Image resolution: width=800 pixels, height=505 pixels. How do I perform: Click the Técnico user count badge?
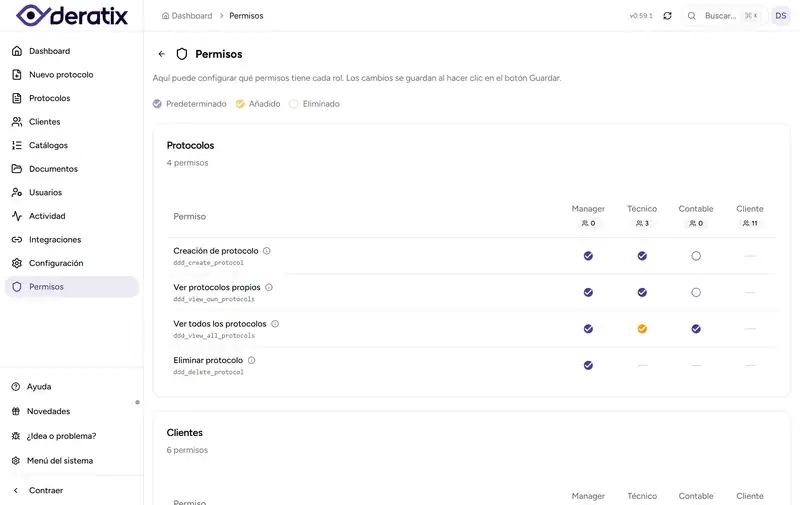tap(642, 223)
